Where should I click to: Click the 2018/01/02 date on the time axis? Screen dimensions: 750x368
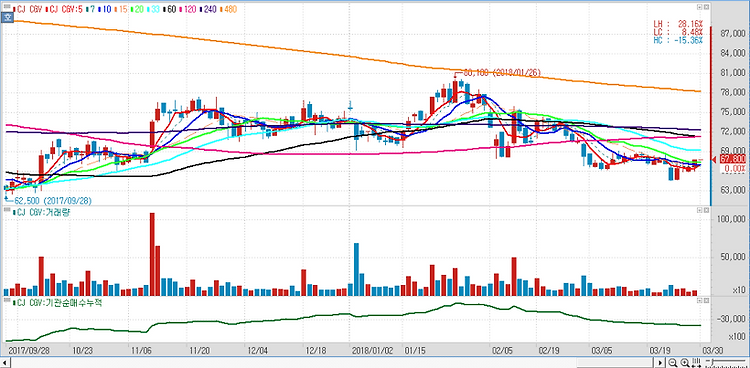tap(372, 350)
